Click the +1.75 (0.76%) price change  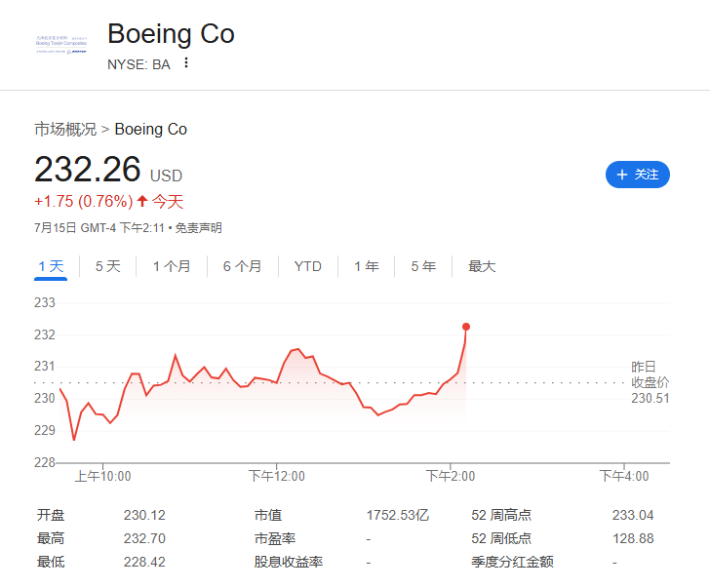tap(84, 201)
